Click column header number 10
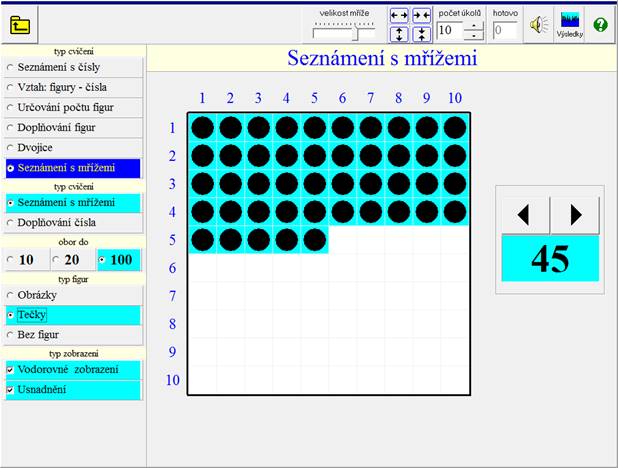The image size is (618, 468). (455, 98)
